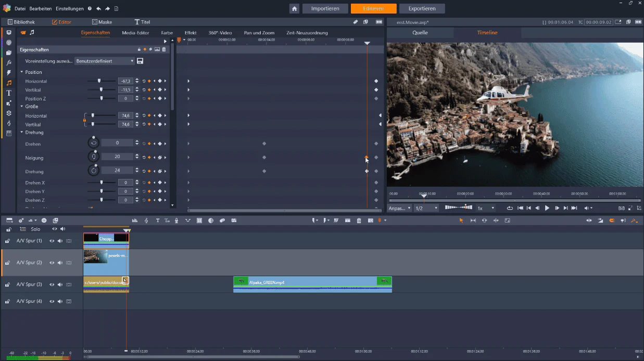
Task: Open the home screen icon
Action: pyautogui.click(x=295, y=8)
